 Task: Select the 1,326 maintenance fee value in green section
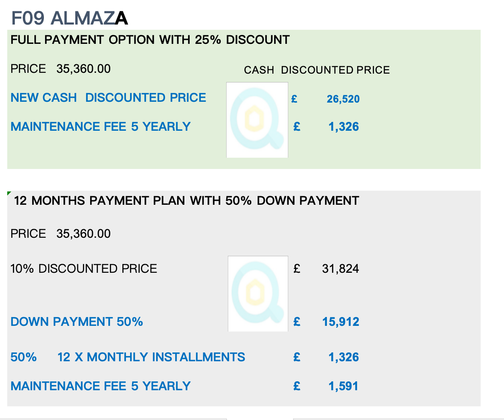343,127
